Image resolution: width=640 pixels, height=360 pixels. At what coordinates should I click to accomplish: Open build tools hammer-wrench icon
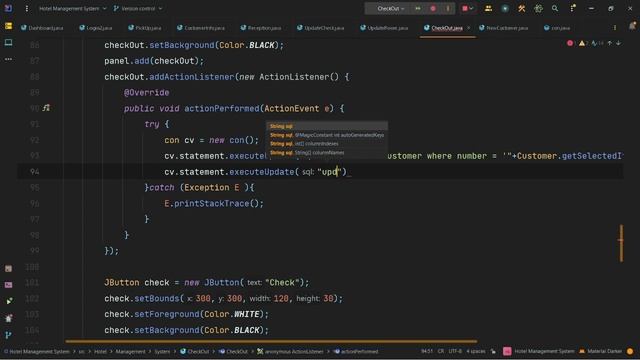point(522,9)
